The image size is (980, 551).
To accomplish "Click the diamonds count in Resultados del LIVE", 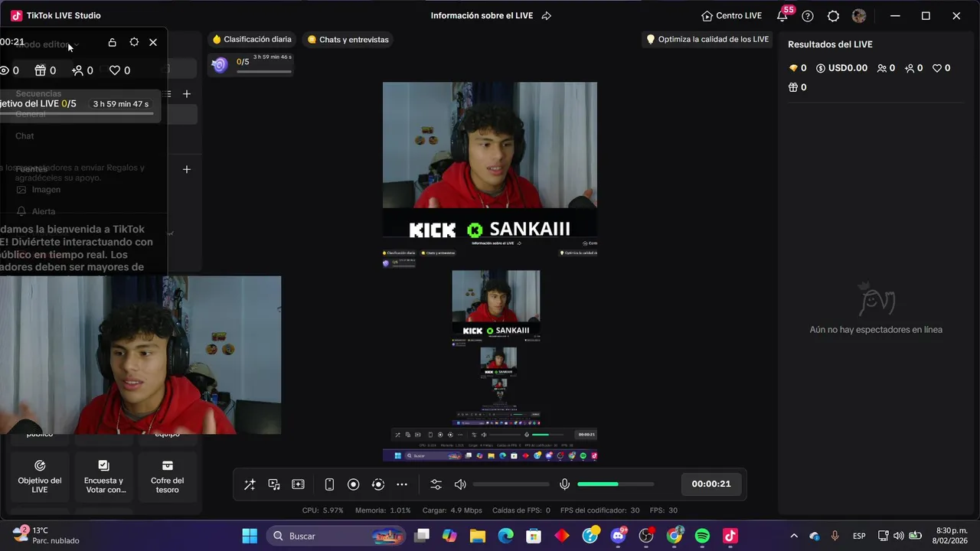I will tap(797, 68).
